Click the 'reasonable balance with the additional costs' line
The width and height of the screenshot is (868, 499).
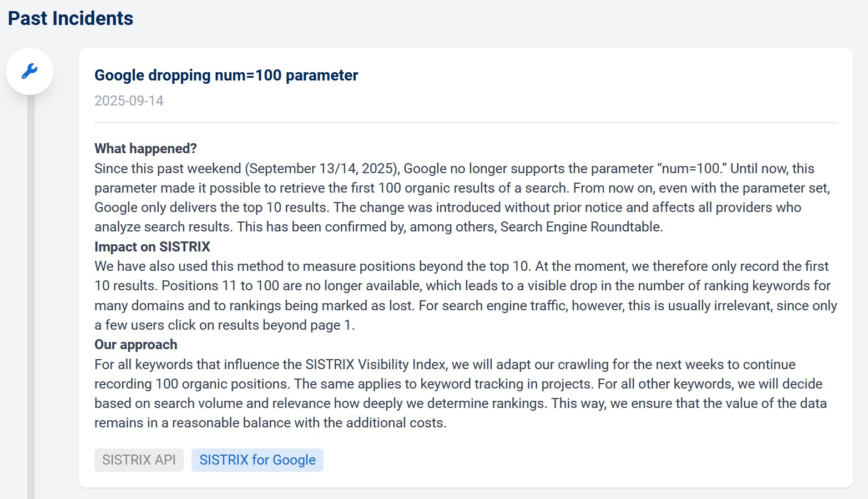309,423
